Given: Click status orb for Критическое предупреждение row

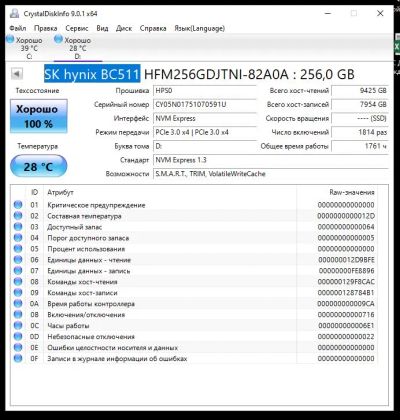Looking at the screenshot, I should 18,205.
